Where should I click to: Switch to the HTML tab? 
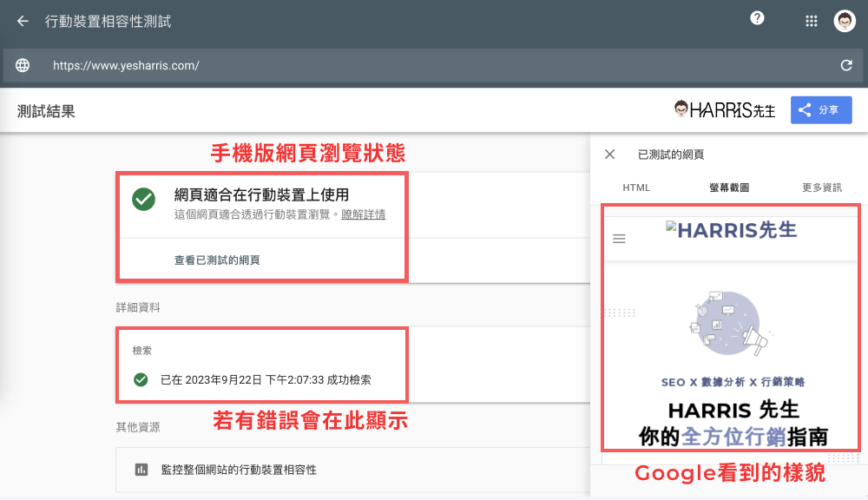(x=636, y=187)
